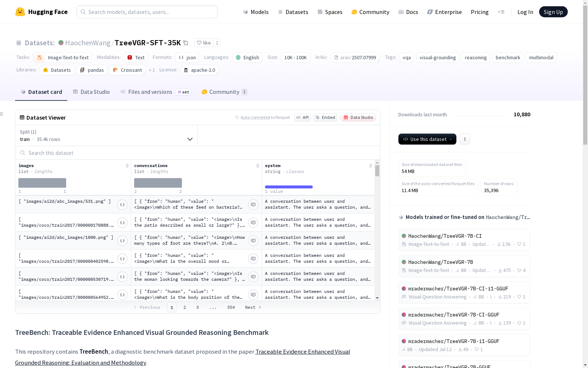Click the Log In link
588x368 pixels.
point(525,12)
